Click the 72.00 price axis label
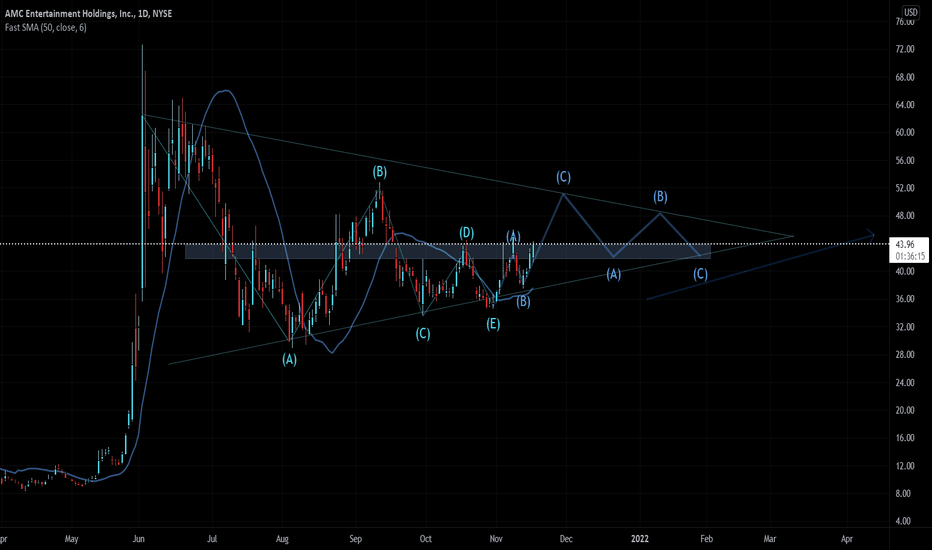 905,49
